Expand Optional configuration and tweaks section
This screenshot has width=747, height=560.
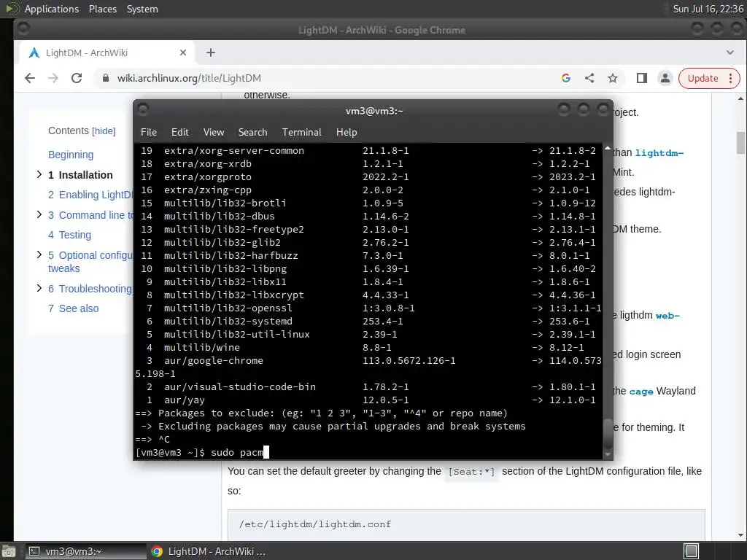[x=39, y=254]
